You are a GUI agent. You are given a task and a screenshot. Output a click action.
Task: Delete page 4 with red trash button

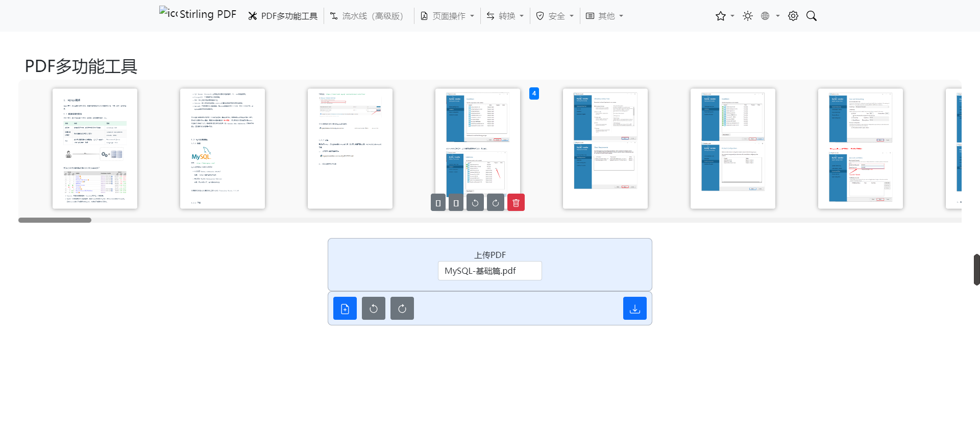516,203
